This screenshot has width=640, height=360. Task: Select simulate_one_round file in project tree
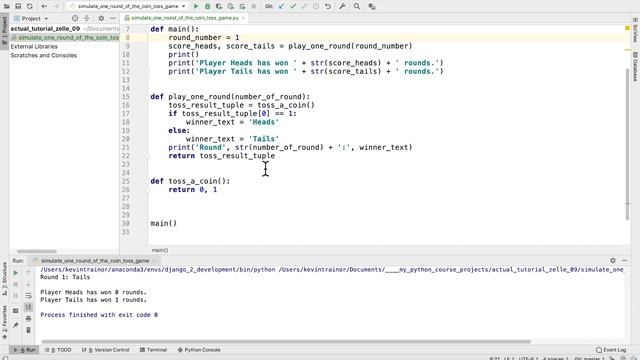tap(65, 38)
